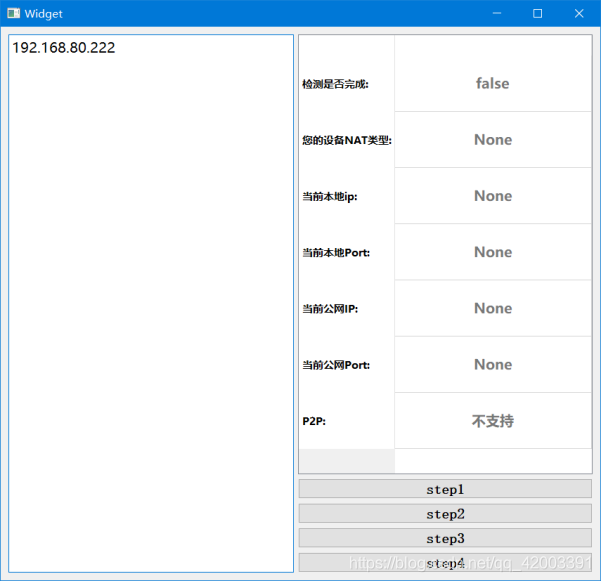
Task: Select the None value beside 当前公网IP
Action: click(493, 308)
